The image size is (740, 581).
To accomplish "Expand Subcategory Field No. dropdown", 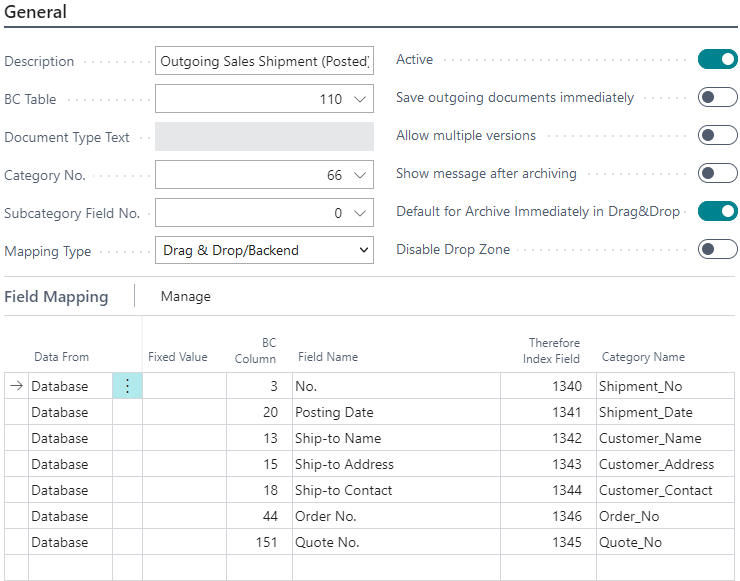I will pos(361,214).
